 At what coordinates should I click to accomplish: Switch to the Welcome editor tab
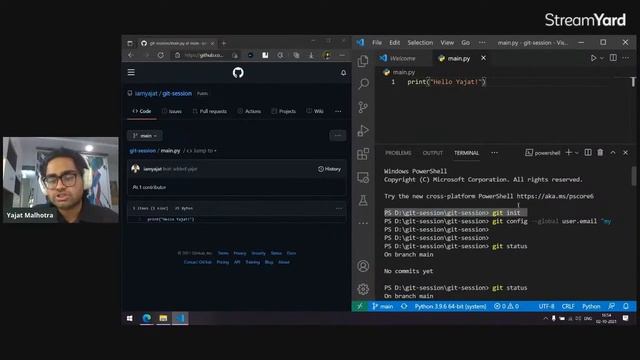coord(402,58)
